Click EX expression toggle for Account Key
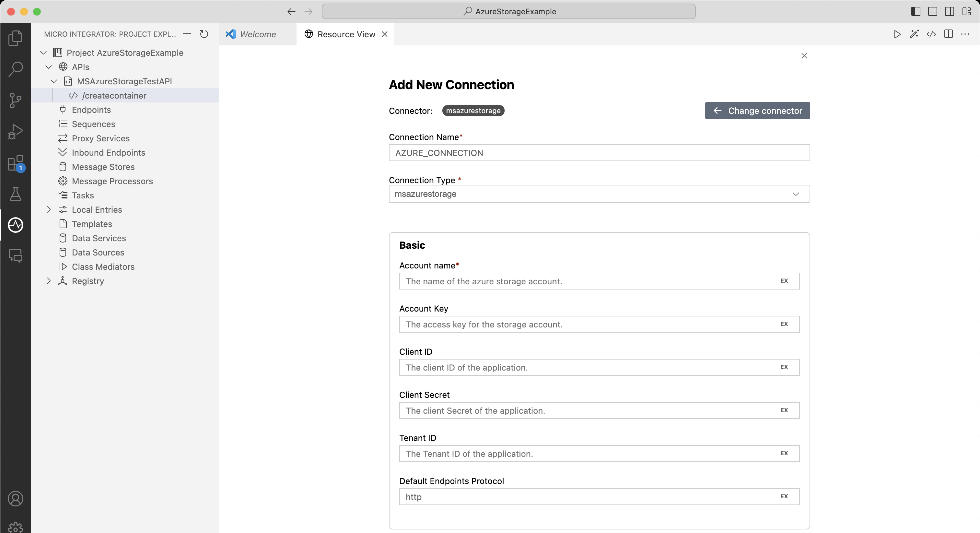 coord(784,324)
